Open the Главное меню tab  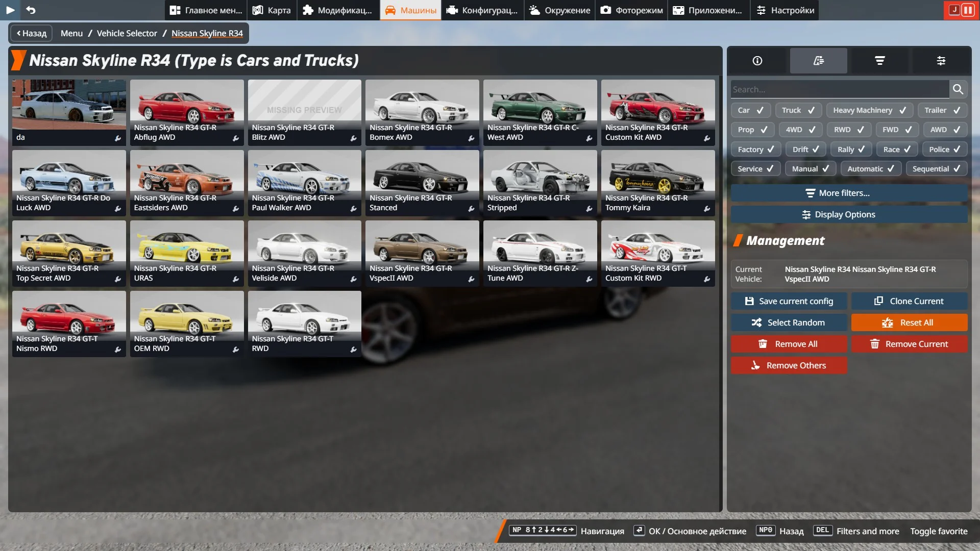[206, 10]
